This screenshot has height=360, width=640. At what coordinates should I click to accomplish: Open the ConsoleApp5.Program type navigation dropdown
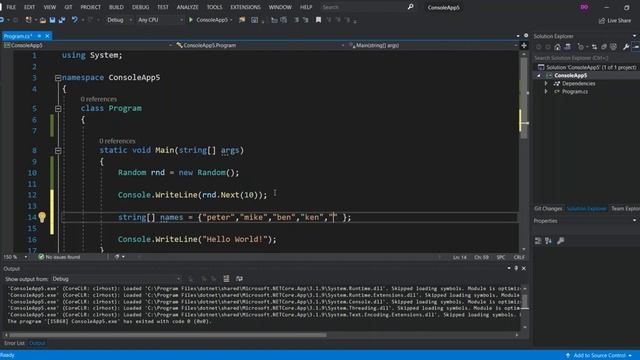coord(260,45)
